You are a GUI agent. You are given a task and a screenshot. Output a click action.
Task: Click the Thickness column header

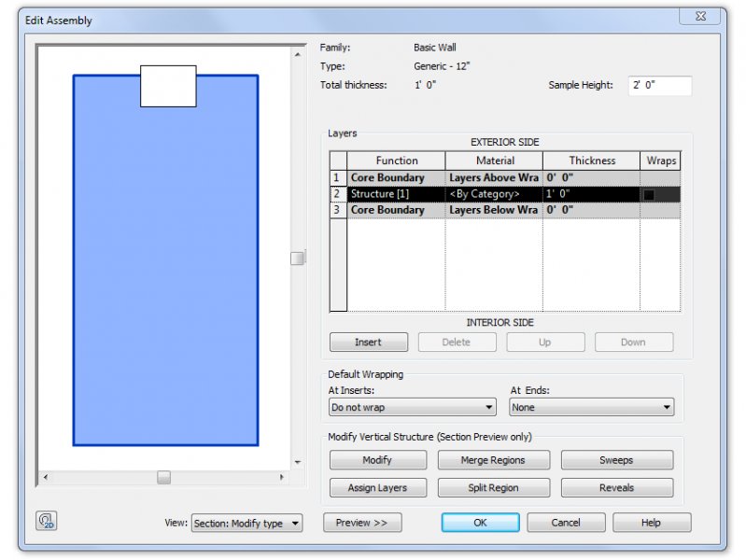pos(591,161)
